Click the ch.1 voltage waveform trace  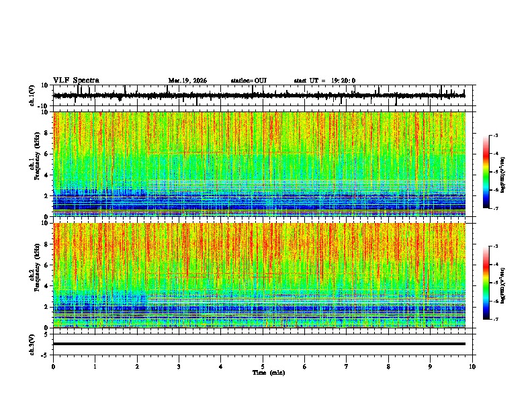click(x=259, y=95)
